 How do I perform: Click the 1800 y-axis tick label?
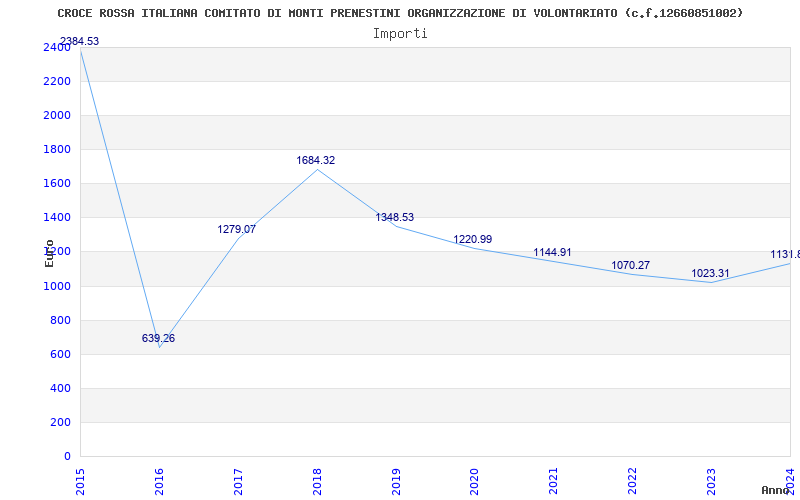[x=57, y=149]
